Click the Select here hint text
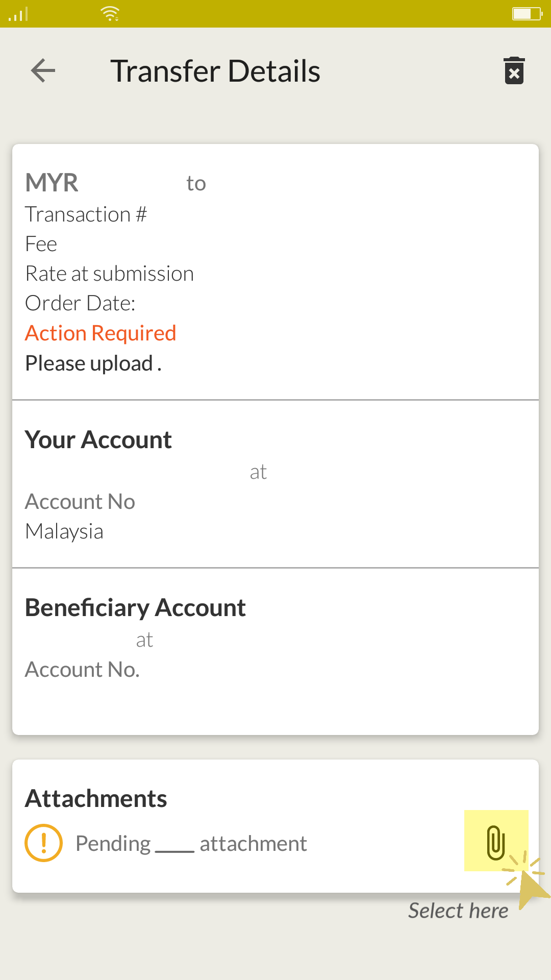 pos(458,911)
